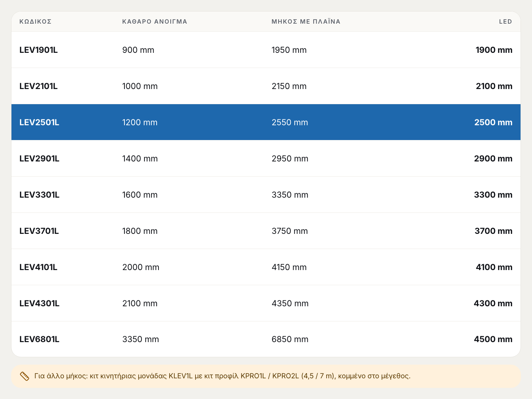The height and width of the screenshot is (399, 532).
Task: Click the 6850 mm length cell
Action: [290, 339]
